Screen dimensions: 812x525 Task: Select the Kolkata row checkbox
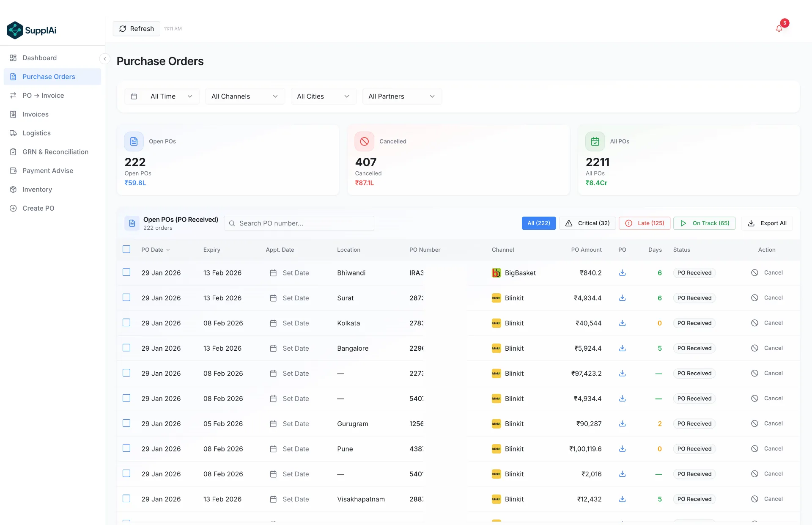126,322
